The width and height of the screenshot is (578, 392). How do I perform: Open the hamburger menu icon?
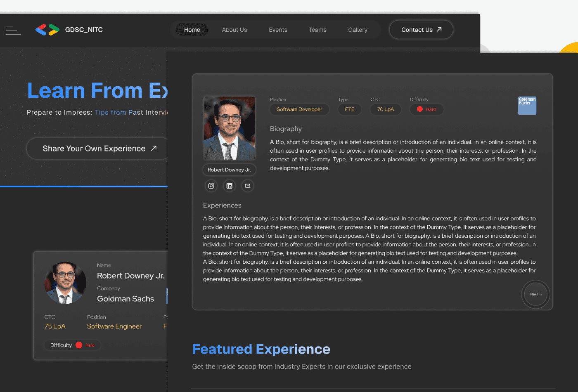pos(13,30)
